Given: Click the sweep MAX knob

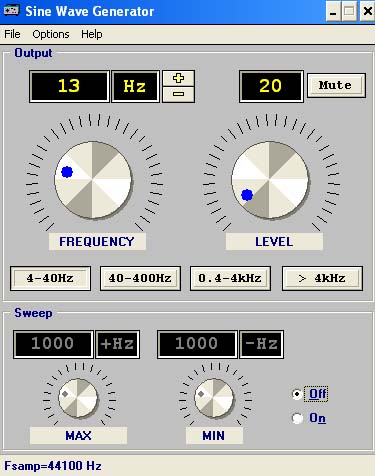Looking at the screenshot, I should coord(78,398).
